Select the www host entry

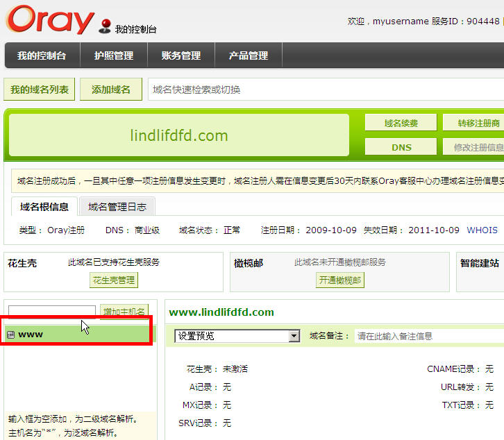click(80, 335)
